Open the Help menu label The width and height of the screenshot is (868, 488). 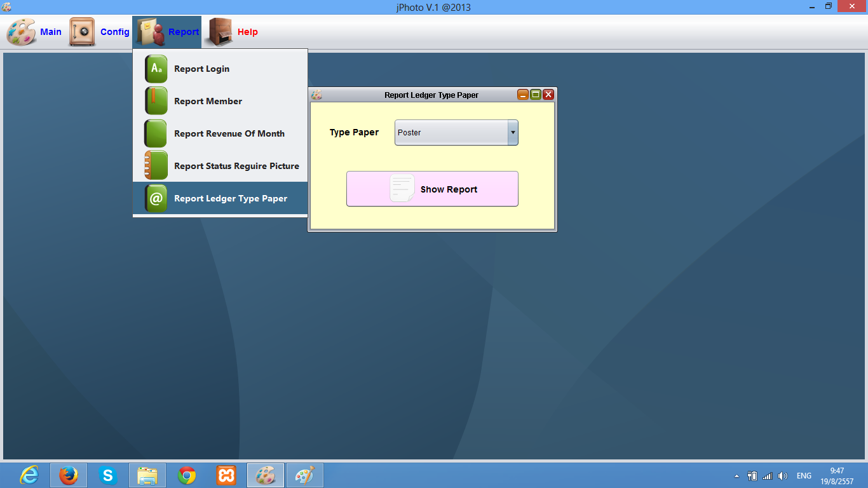pos(248,32)
